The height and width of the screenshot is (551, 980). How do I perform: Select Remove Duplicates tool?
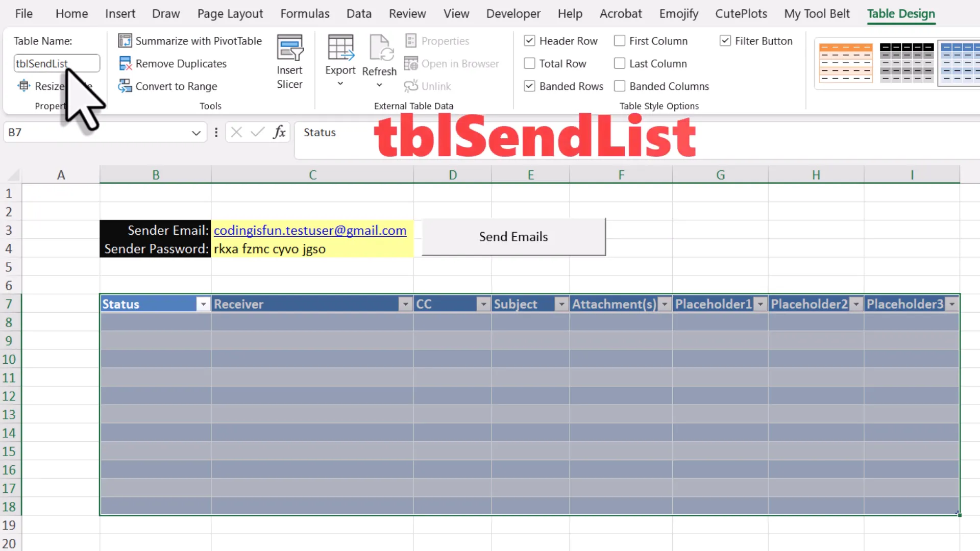tap(181, 63)
